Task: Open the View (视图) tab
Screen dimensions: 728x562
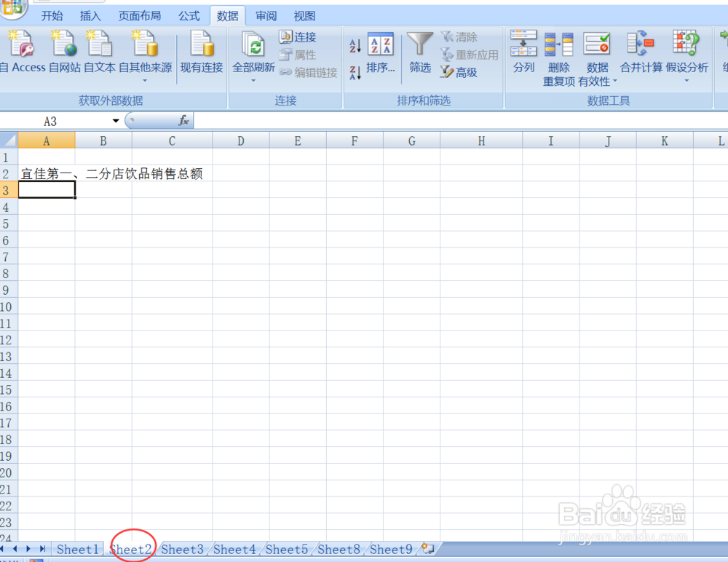Action: (x=304, y=16)
